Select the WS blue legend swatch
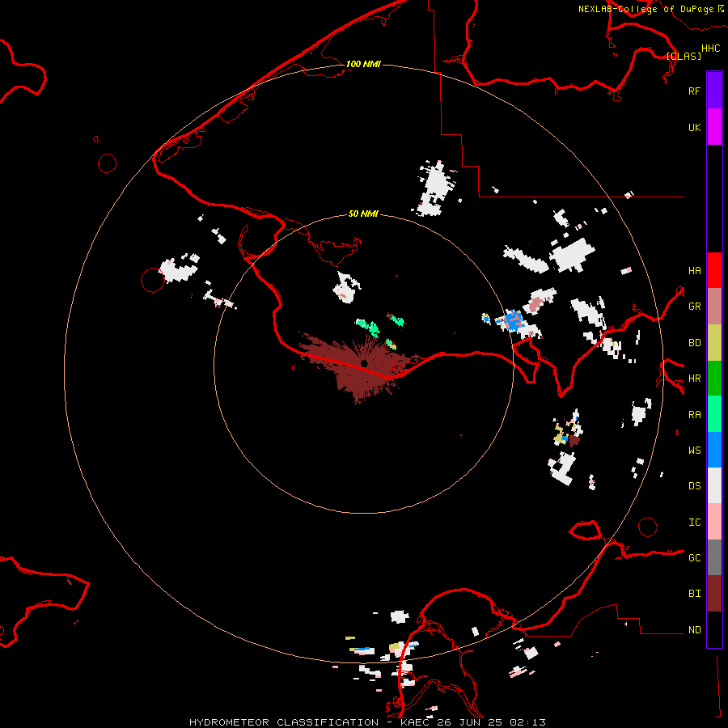Image resolution: width=728 pixels, height=728 pixels. (x=714, y=450)
